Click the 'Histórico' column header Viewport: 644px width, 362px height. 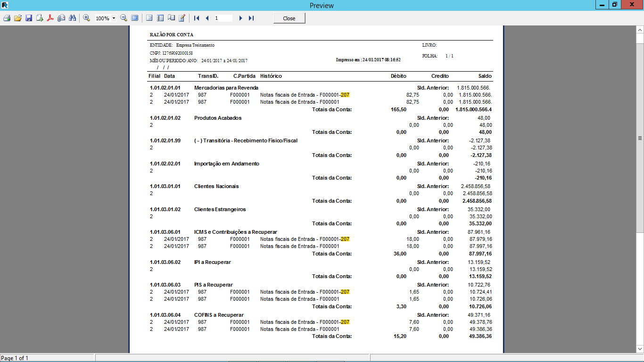pyautogui.click(x=271, y=76)
